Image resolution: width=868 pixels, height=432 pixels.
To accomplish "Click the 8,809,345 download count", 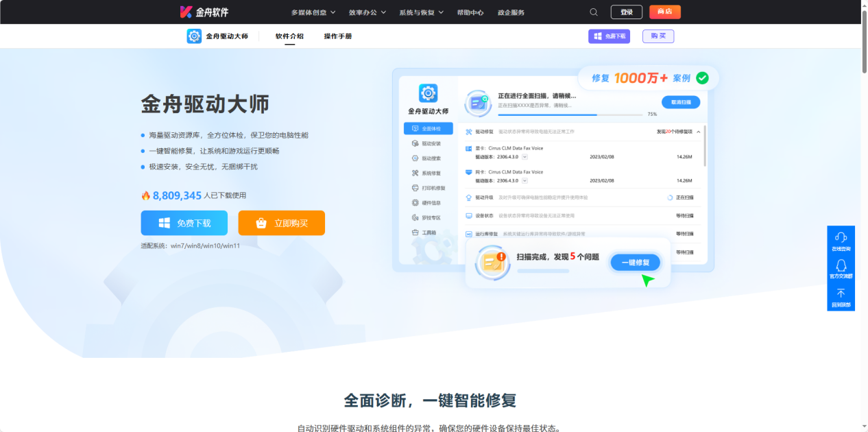I will (177, 195).
